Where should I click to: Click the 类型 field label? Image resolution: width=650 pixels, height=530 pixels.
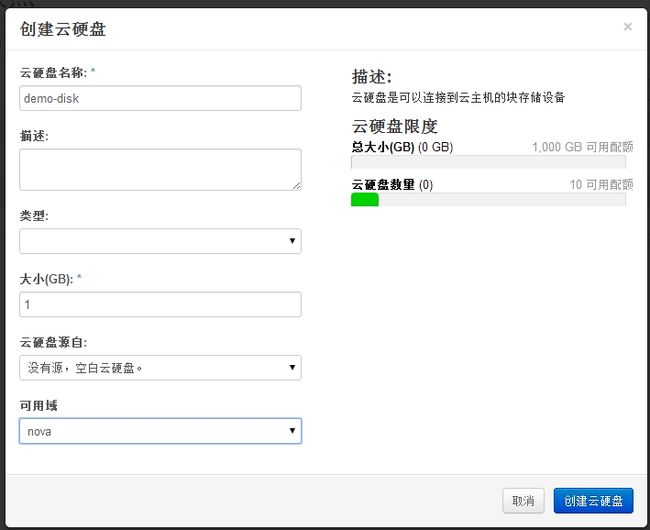pyautogui.click(x=34, y=215)
